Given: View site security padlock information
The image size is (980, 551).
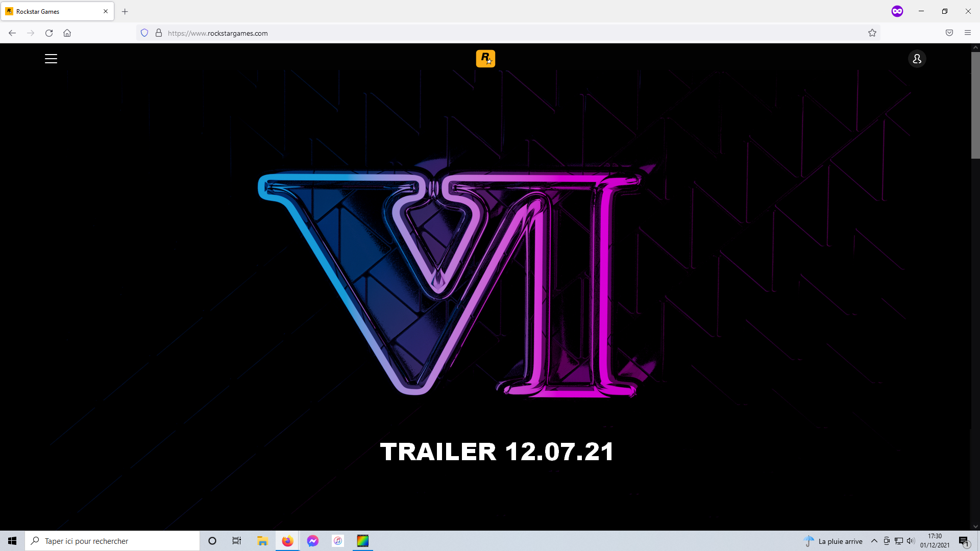Looking at the screenshot, I should pyautogui.click(x=159, y=33).
